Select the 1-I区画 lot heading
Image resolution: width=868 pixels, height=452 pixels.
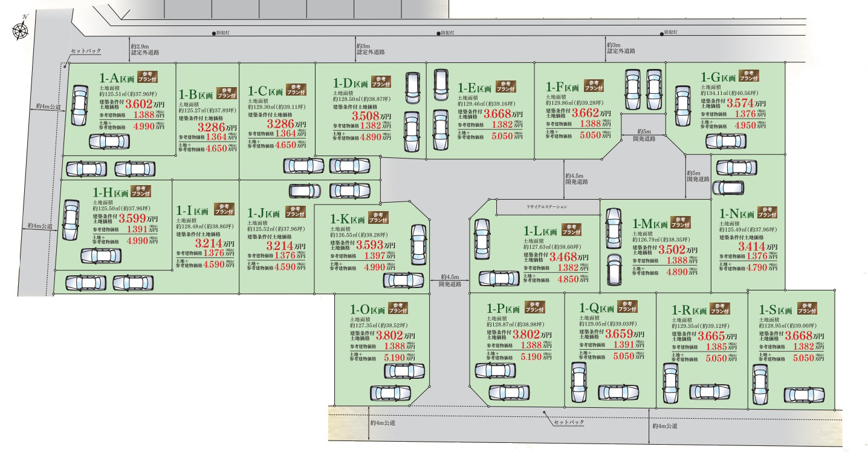pyautogui.click(x=192, y=211)
